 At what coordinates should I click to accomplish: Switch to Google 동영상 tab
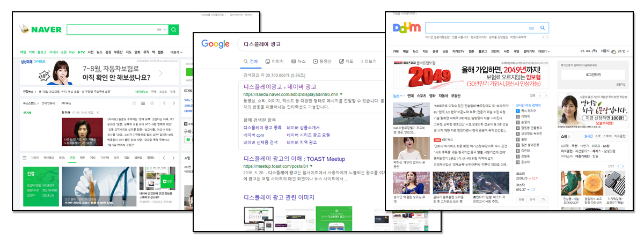tap(323, 62)
